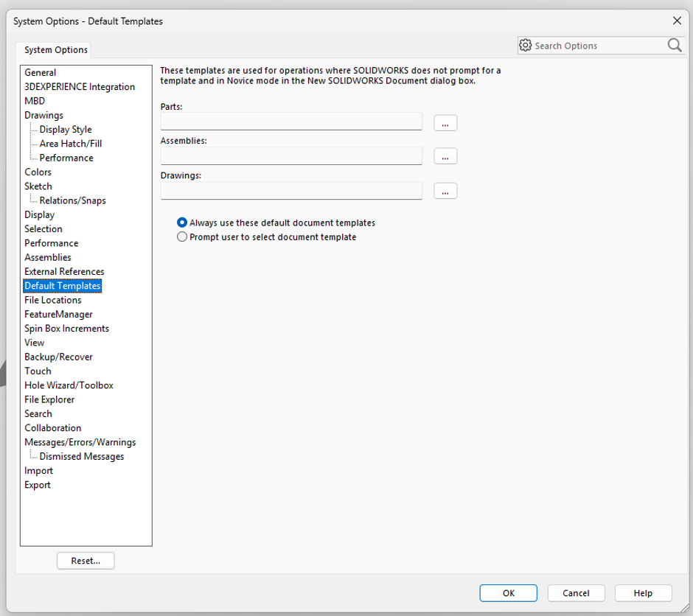The height and width of the screenshot is (616, 693).
Task: Click the Drawings template path field
Action: tap(291, 190)
